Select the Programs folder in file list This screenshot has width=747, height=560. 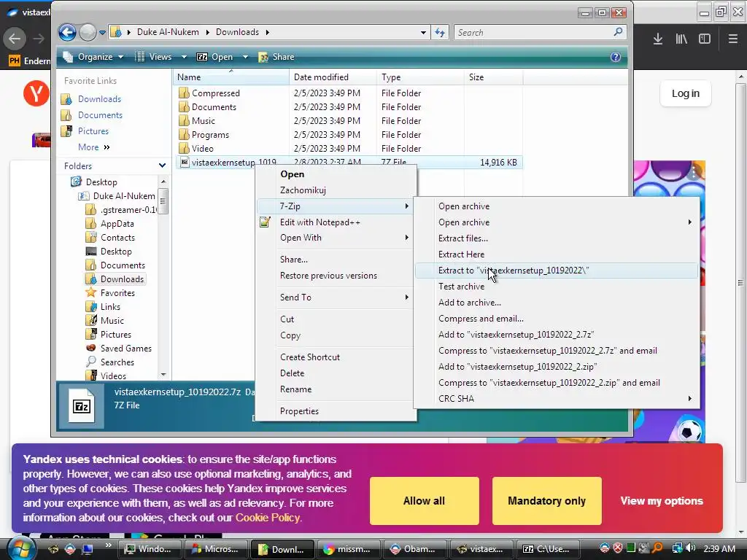210,134
